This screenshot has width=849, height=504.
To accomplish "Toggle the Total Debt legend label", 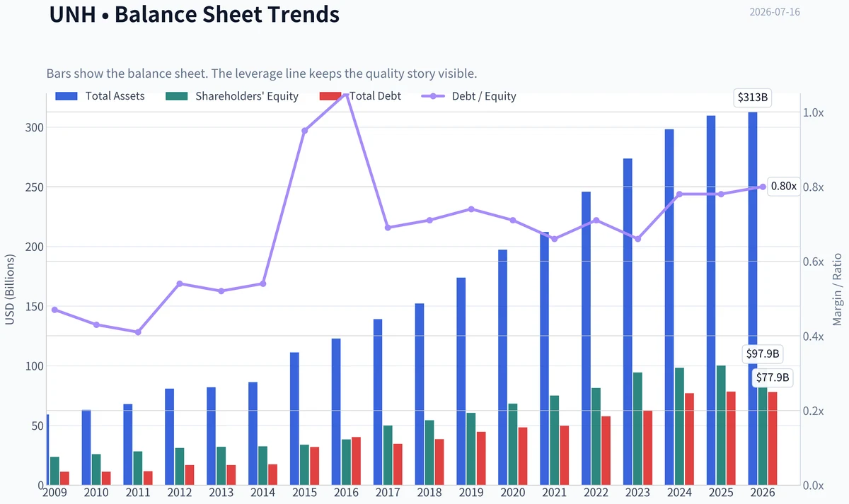I will [376, 96].
